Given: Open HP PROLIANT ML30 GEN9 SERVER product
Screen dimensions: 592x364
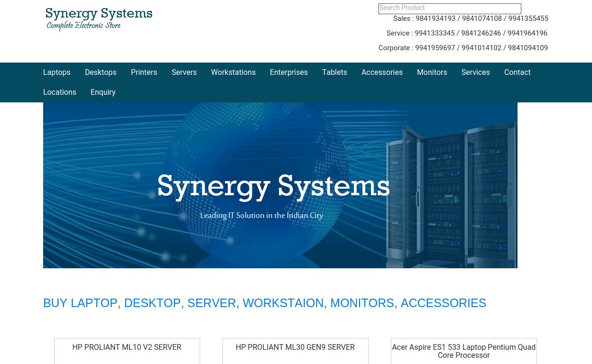Looking at the screenshot, I should tap(295, 347).
